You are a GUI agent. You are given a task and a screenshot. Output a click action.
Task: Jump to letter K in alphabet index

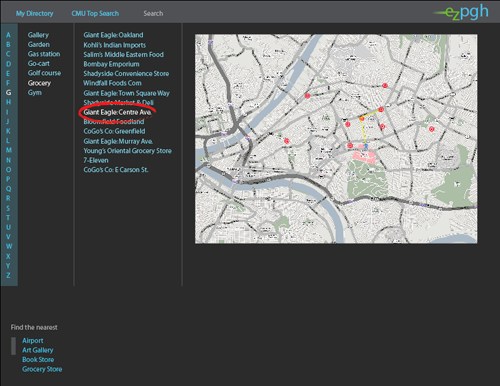coord(8,131)
